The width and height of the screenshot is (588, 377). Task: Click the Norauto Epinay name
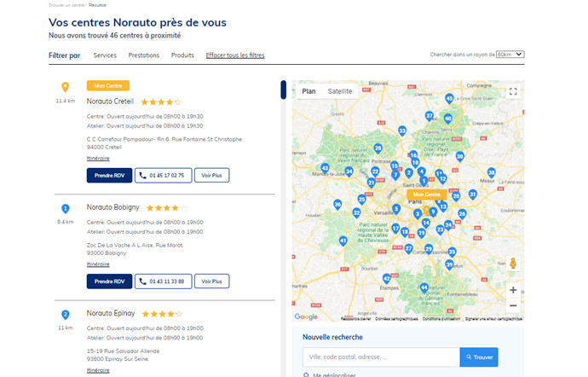pyautogui.click(x=111, y=313)
